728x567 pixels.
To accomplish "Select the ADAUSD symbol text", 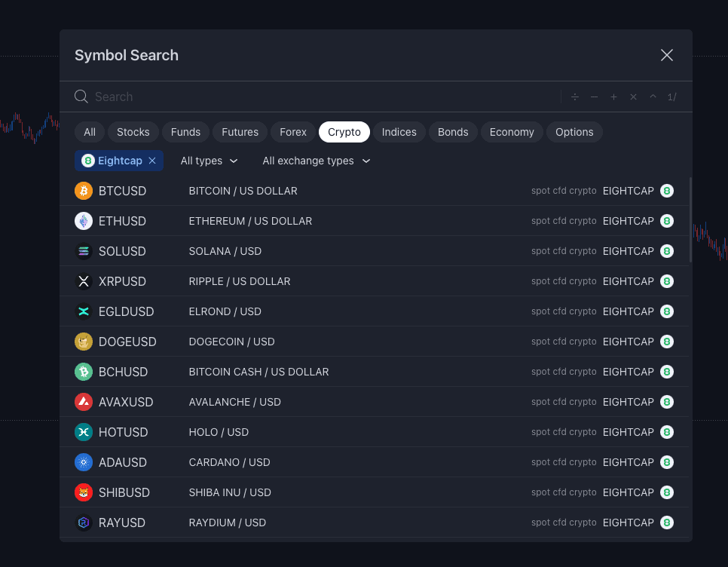I will (123, 462).
